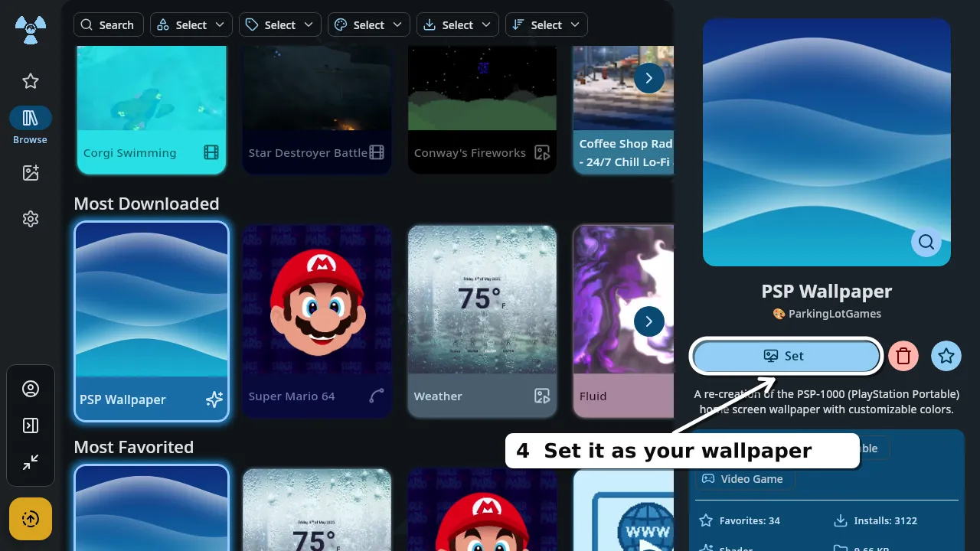Click magnifier on wallpaper preview
This screenshot has height=551, width=980.
pyautogui.click(x=926, y=242)
